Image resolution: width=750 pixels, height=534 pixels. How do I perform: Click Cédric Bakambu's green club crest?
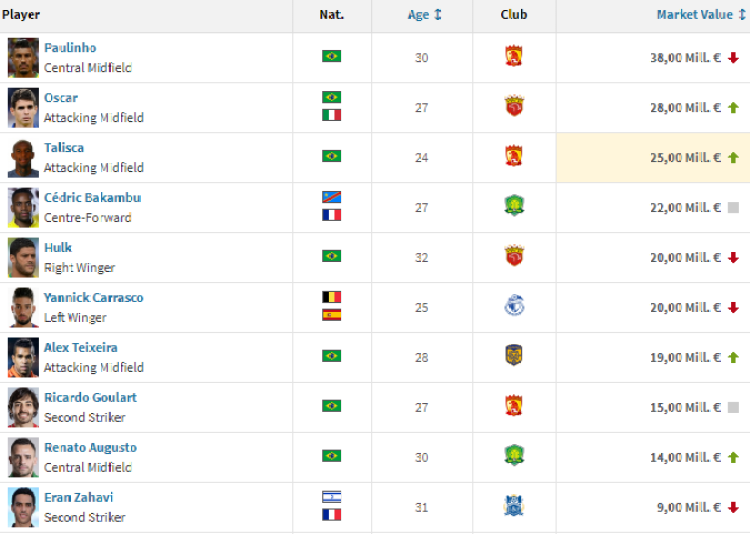click(x=514, y=206)
